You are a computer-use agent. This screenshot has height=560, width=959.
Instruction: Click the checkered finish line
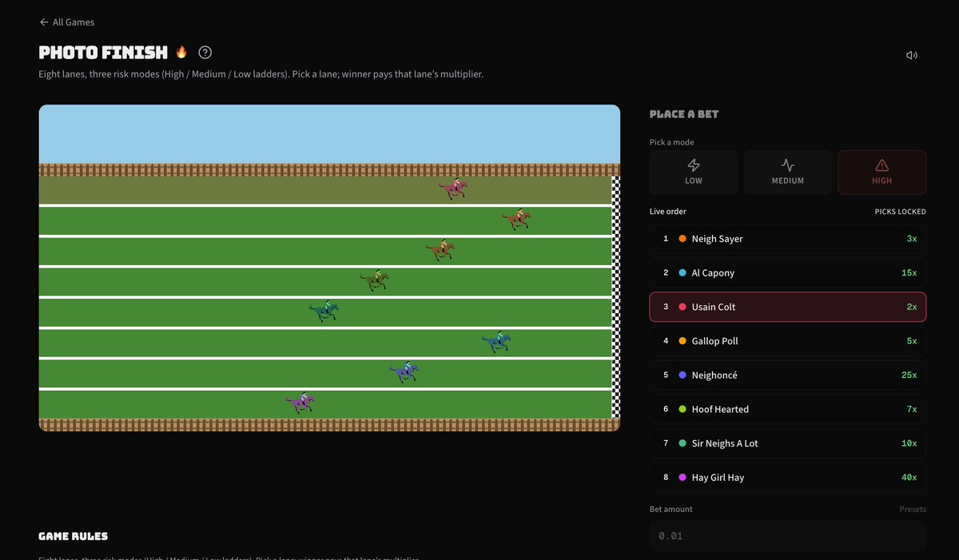pos(615,296)
